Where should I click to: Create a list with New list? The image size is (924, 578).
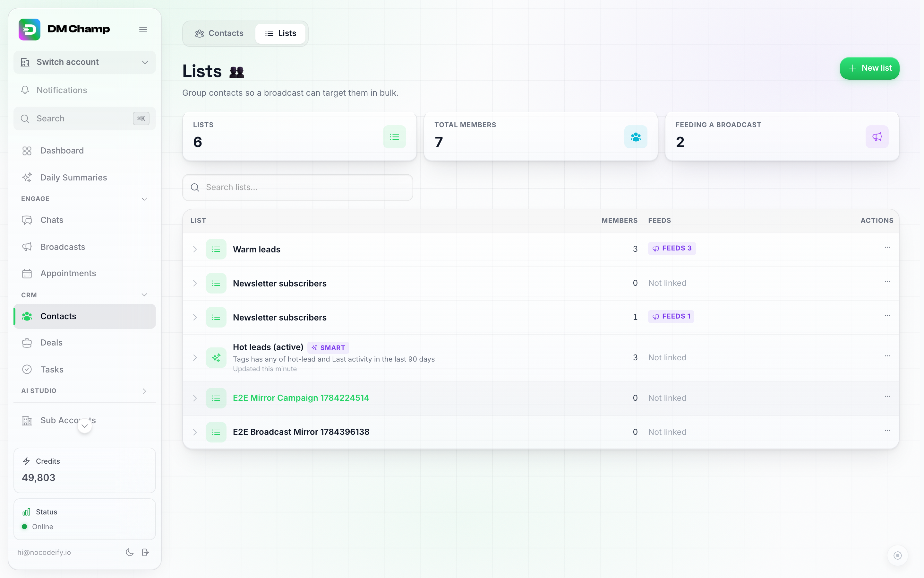pos(869,68)
